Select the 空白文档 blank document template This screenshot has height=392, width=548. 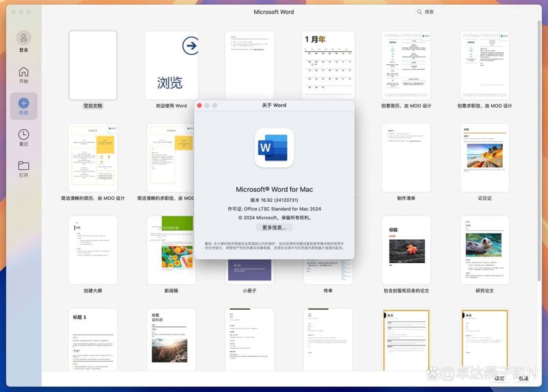93,65
